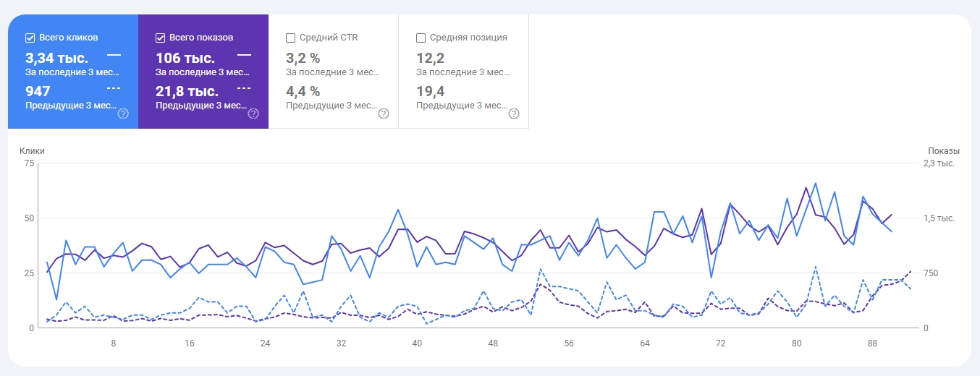Click the solid line legend beside 106 тыс.
The height and width of the screenshot is (376, 980).
coord(244,55)
